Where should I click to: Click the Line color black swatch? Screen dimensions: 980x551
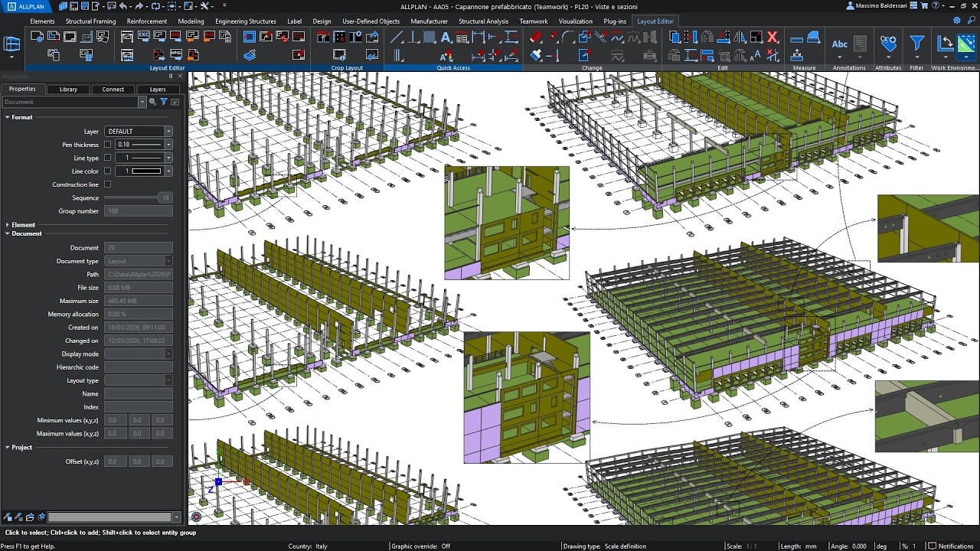(145, 171)
